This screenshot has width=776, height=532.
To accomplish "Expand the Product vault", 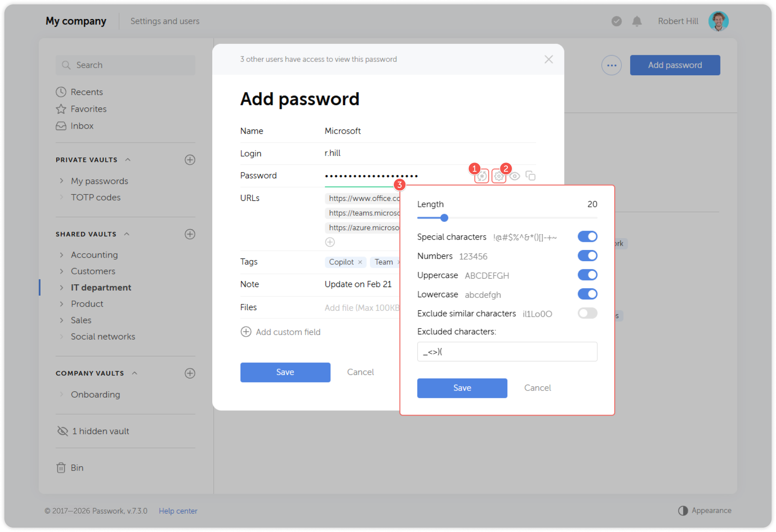I will (x=61, y=304).
